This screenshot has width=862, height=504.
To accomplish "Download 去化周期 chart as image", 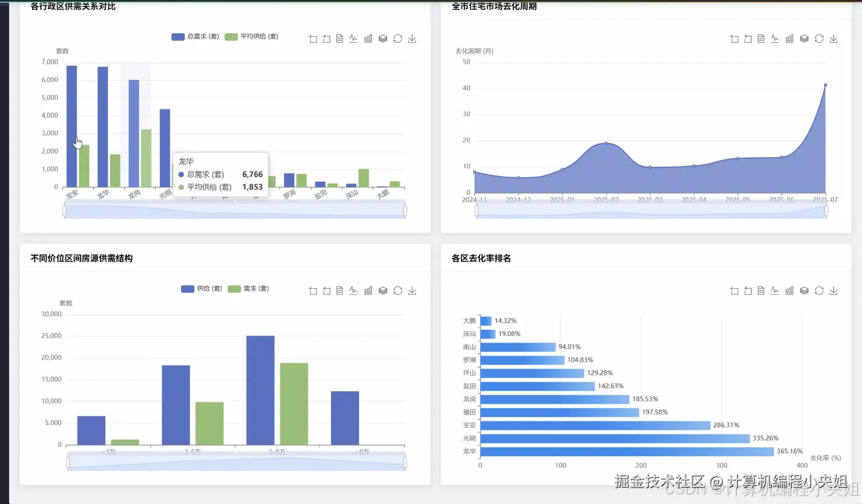I will [834, 39].
